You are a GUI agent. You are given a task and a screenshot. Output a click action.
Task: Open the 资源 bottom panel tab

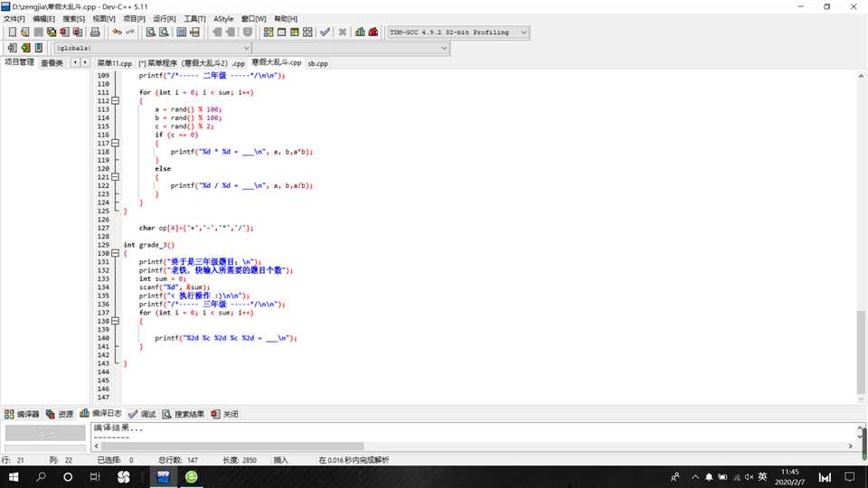click(x=60, y=414)
